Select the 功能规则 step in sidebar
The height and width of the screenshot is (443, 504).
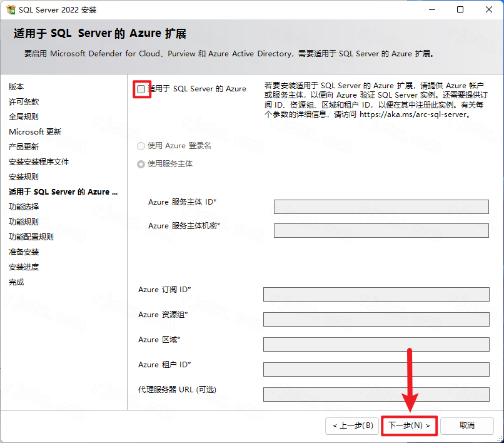(24, 222)
